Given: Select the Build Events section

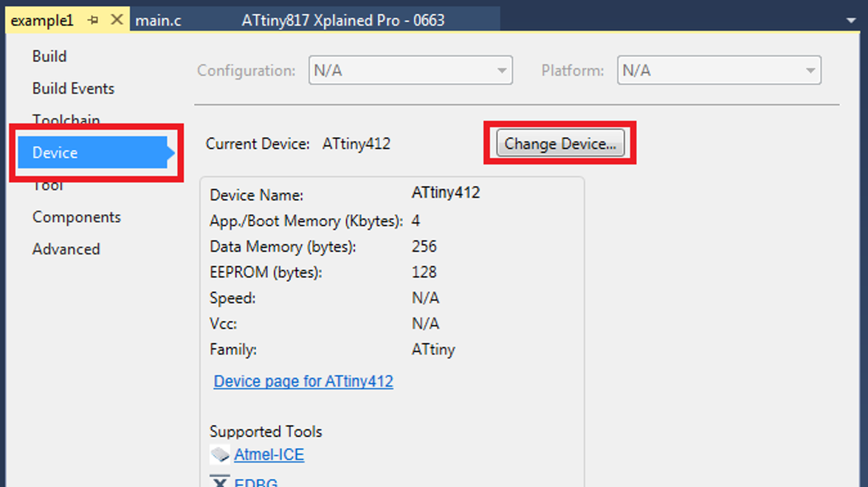Looking at the screenshot, I should pyautogui.click(x=73, y=89).
